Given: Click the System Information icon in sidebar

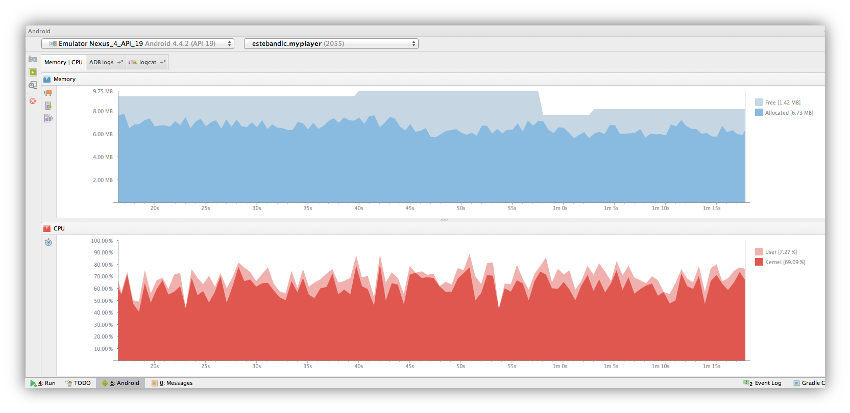Looking at the screenshot, I should tap(33, 85).
